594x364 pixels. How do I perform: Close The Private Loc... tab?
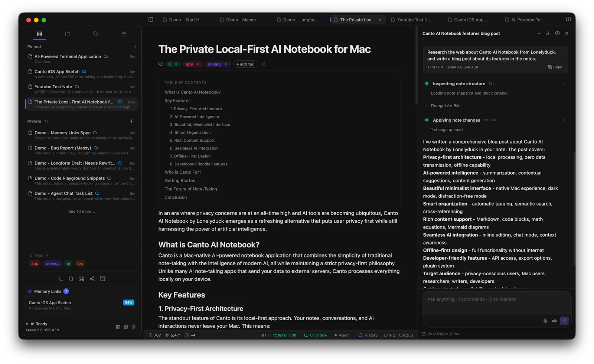pos(380,20)
